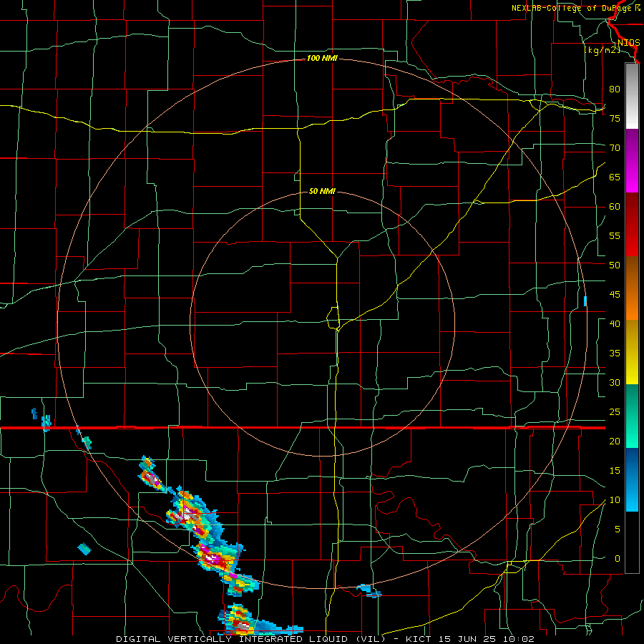Pick the gray-white segment of the color bar

632,96
